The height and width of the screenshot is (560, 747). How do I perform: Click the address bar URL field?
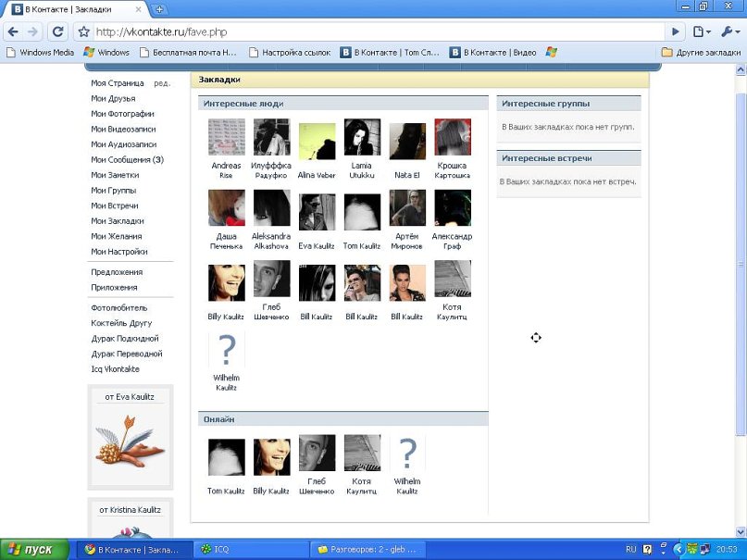370,31
